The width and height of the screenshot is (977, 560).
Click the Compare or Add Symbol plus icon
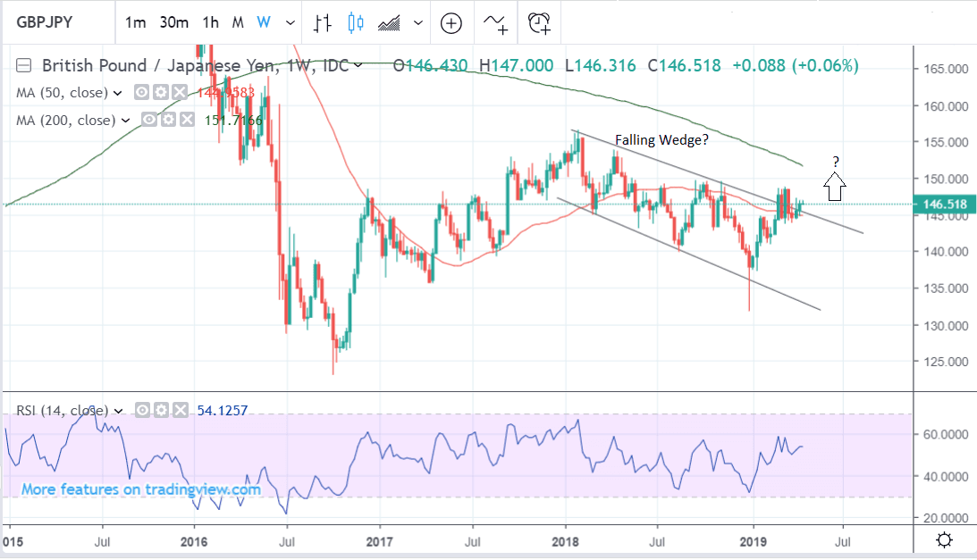tap(451, 23)
